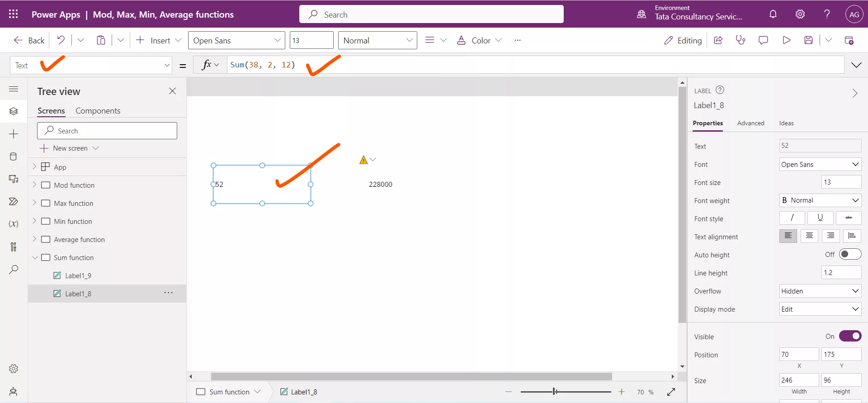Switch to the Advanced tab
The width and height of the screenshot is (868, 403).
click(750, 123)
